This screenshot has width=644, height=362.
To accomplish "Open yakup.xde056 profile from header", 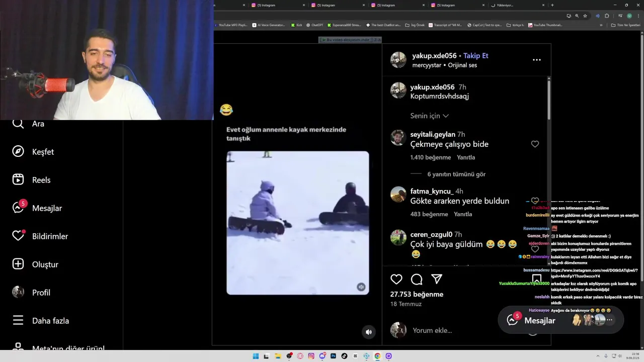I will coord(434,56).
